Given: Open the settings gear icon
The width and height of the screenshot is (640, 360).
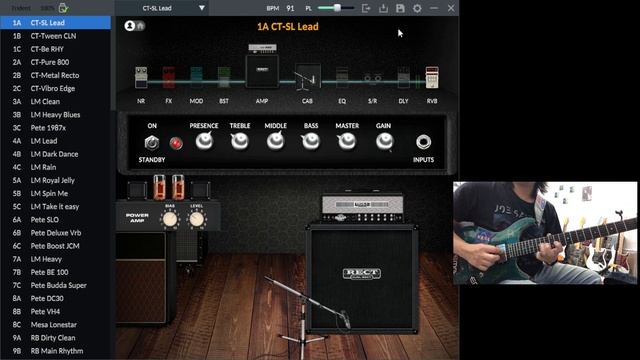Looking at the screenshot, I should (x=417, y=8).
